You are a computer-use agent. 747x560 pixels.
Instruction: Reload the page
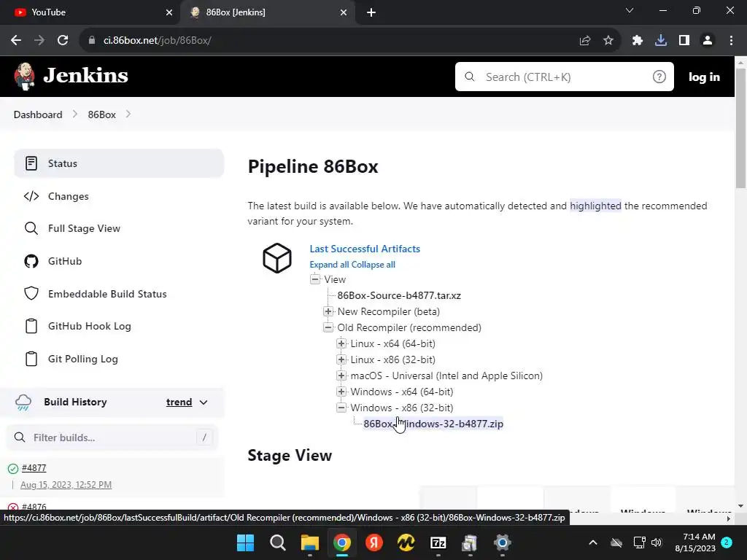[63, 41]
